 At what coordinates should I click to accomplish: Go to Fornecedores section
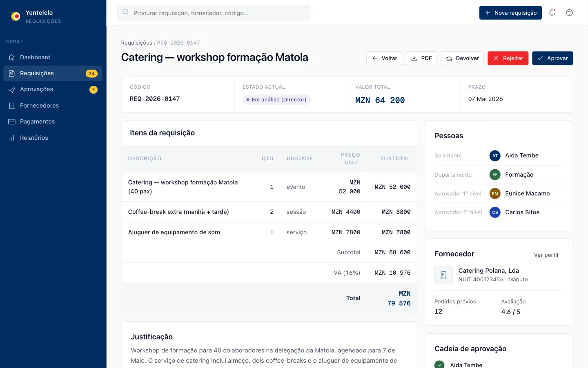(x=53, y=105)
